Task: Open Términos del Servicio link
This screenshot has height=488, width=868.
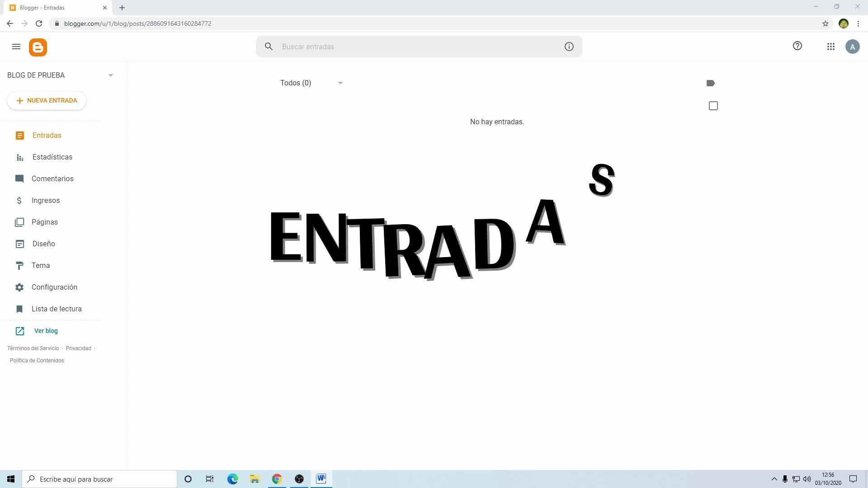Action: [x=33, y=348]
